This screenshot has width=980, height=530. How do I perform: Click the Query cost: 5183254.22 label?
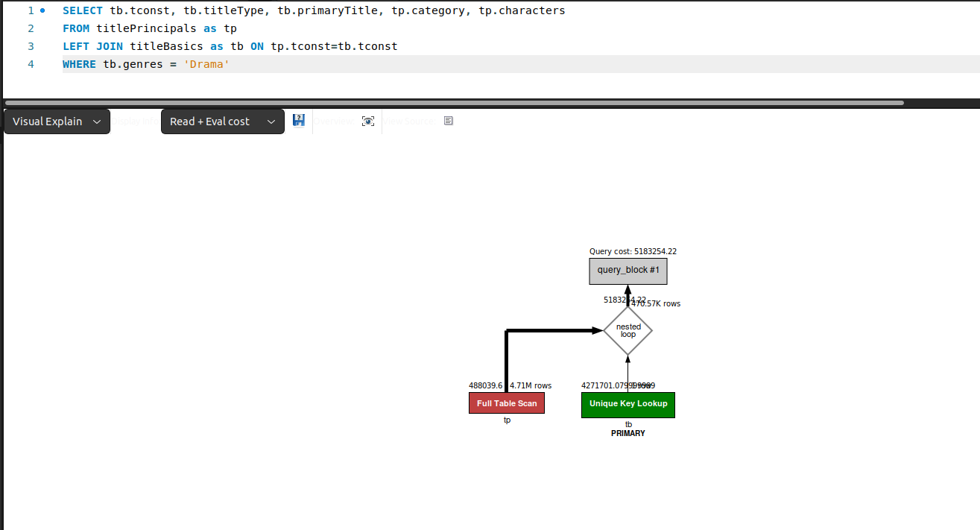633,251
